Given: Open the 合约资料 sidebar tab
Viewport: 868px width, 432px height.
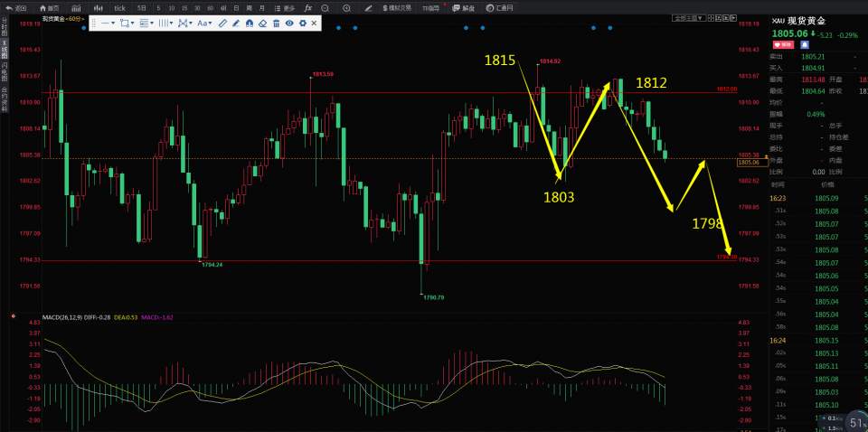Looking at the screenshot, I should pyautogui.click(x=4, y=99).
